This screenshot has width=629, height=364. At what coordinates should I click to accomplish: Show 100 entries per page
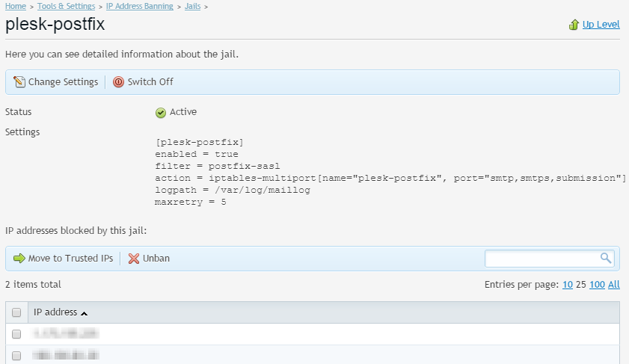[x=597, y=285]
